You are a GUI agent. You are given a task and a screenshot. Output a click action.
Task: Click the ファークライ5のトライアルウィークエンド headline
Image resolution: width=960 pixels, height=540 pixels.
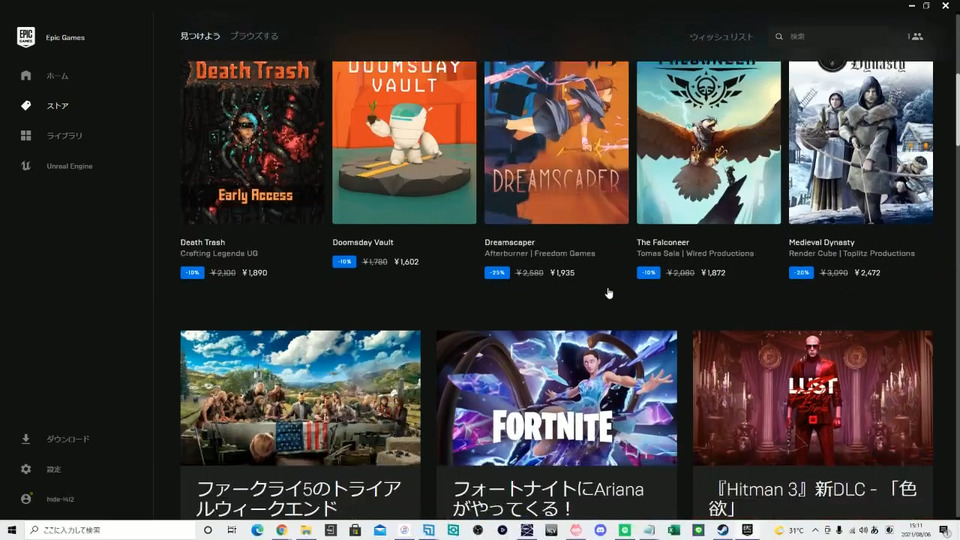pos(299,498)
